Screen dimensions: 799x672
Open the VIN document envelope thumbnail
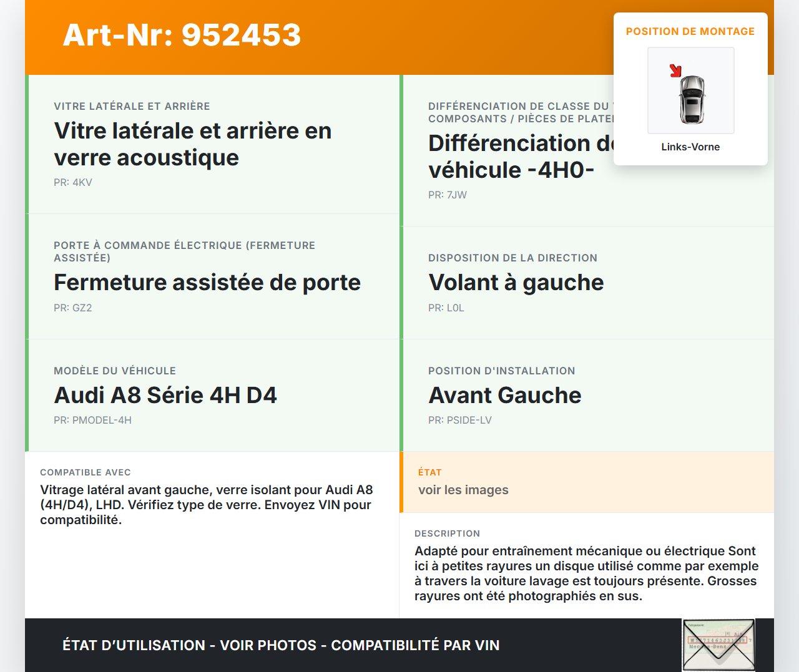(x=718, y=645)
